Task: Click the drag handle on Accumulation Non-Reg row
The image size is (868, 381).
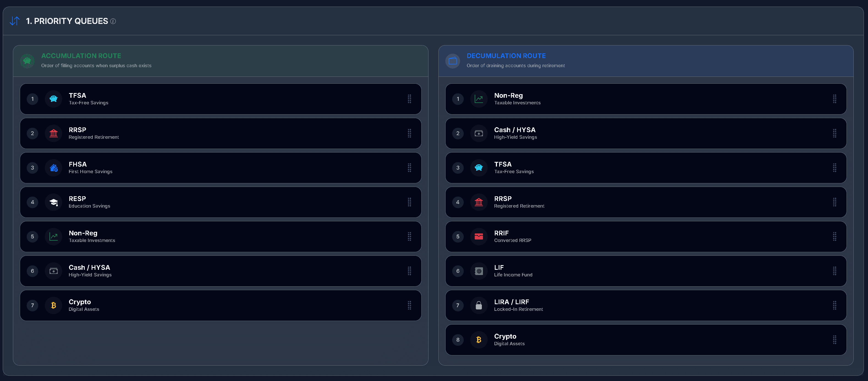Action: pyautogui.click(x=410, y=236)
